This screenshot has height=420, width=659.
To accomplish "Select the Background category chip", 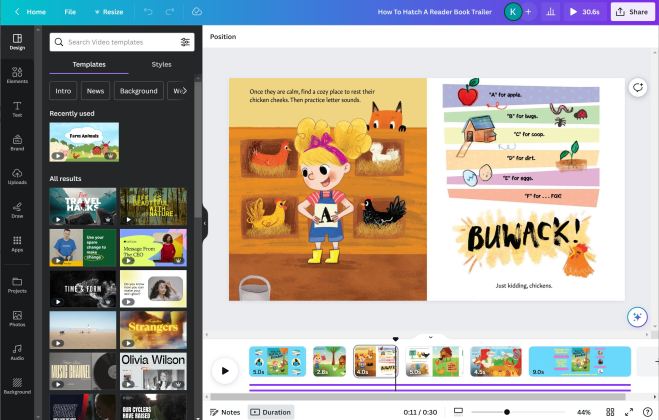I will 138,91.
